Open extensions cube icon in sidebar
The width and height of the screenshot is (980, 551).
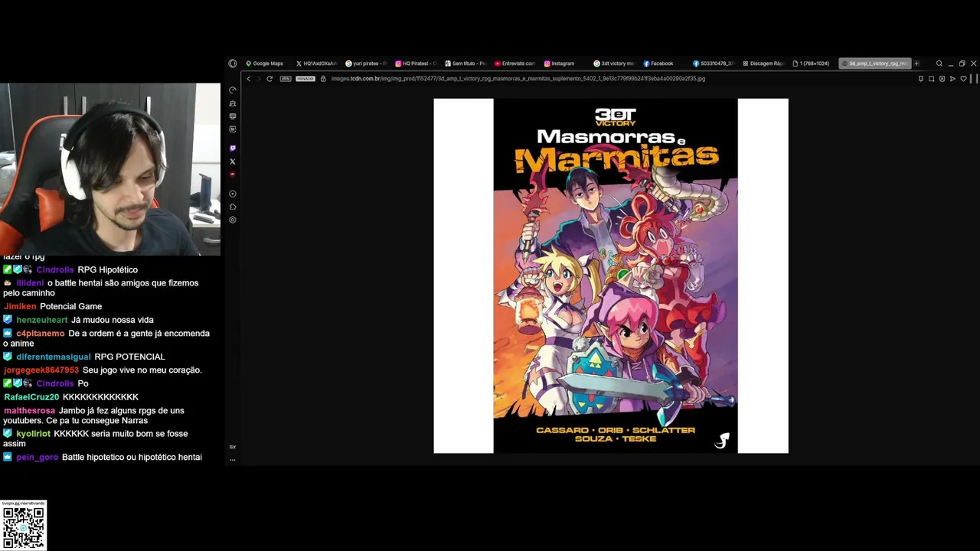(233, 207)
